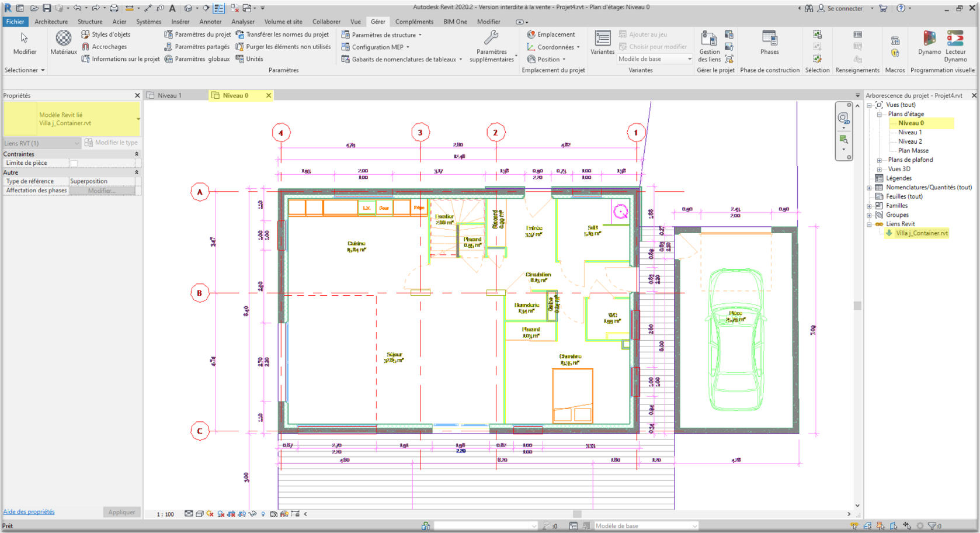
Task: Switch to the Architecture ribbon tab
Action: (51, 22)
